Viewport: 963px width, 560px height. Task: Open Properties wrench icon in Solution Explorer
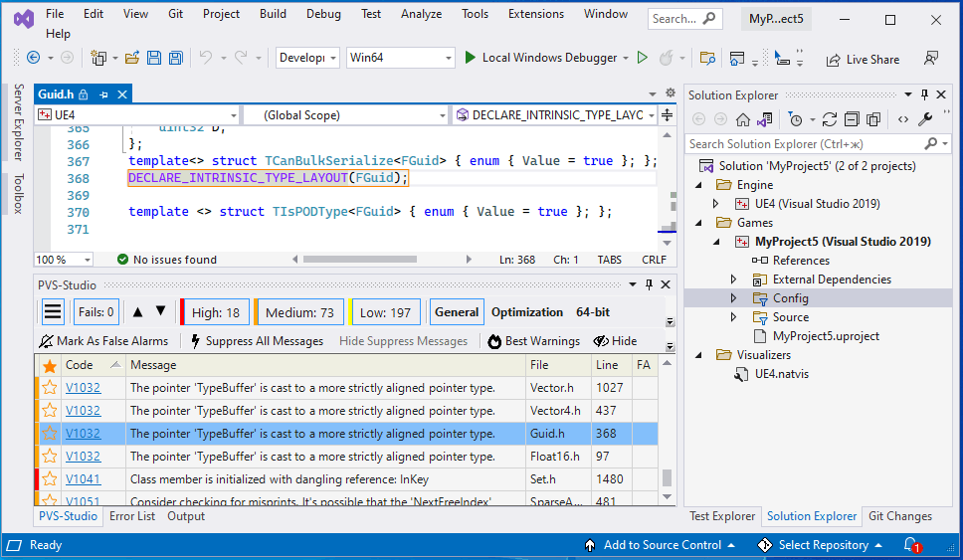925,119
